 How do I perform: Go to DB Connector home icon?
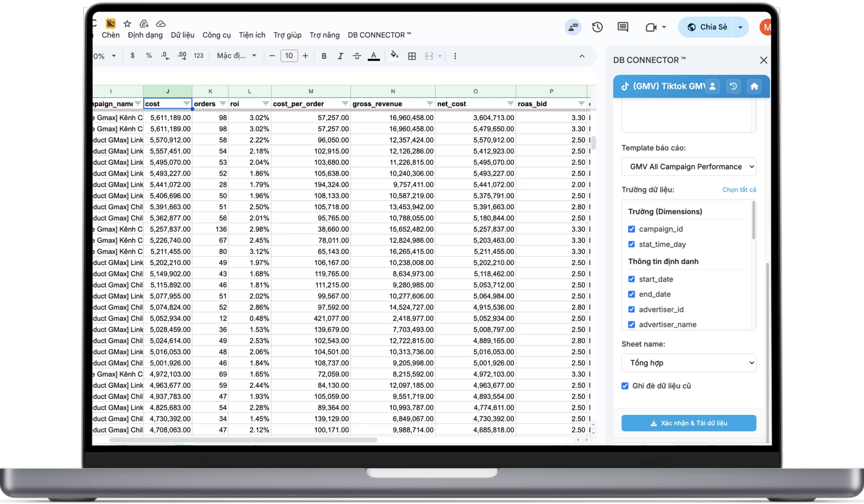[x=754, y=86]
